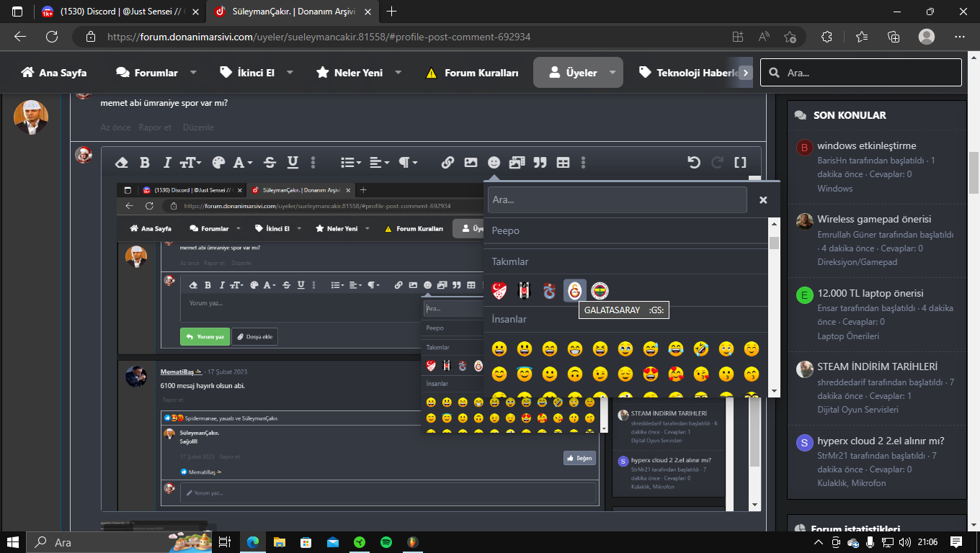Open the list type dropdown

click(352, 163)
